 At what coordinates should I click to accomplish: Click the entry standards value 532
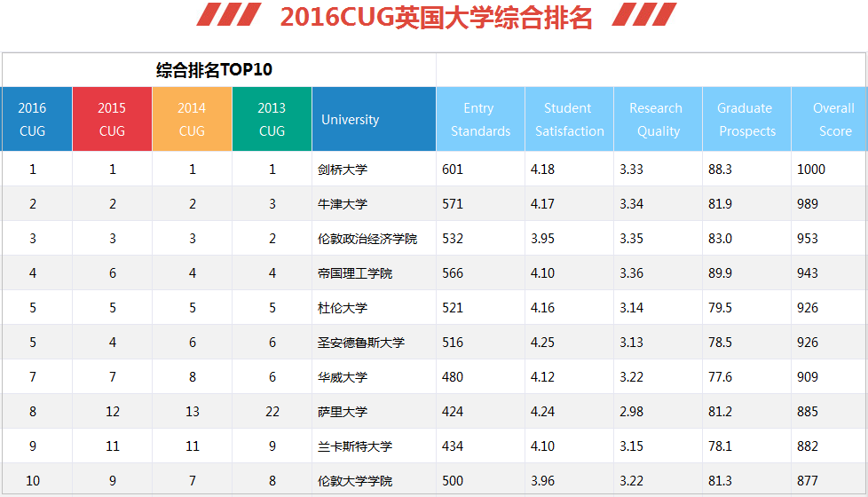tap(453, 239)
